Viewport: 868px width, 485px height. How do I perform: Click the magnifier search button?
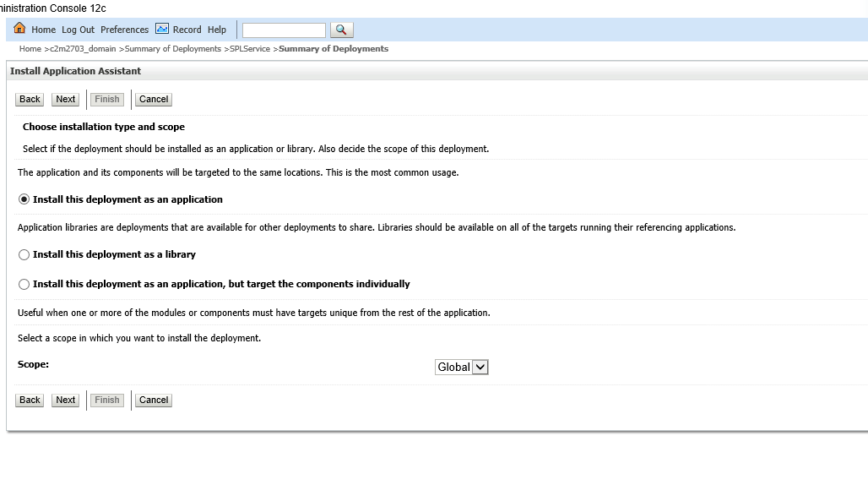pyautogui.click(x=342, y=30)
